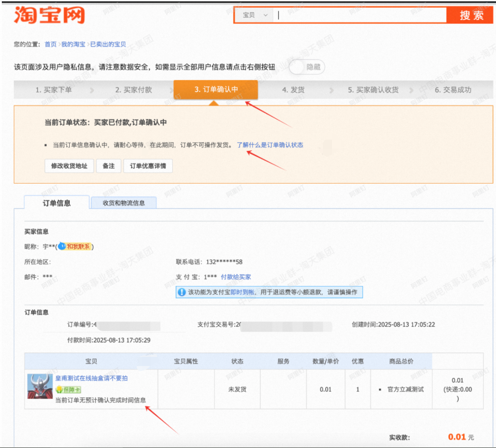Click the 和我联系 chat icon
Viewport: 496px width, 448px height.
click(x=75, y=246)
